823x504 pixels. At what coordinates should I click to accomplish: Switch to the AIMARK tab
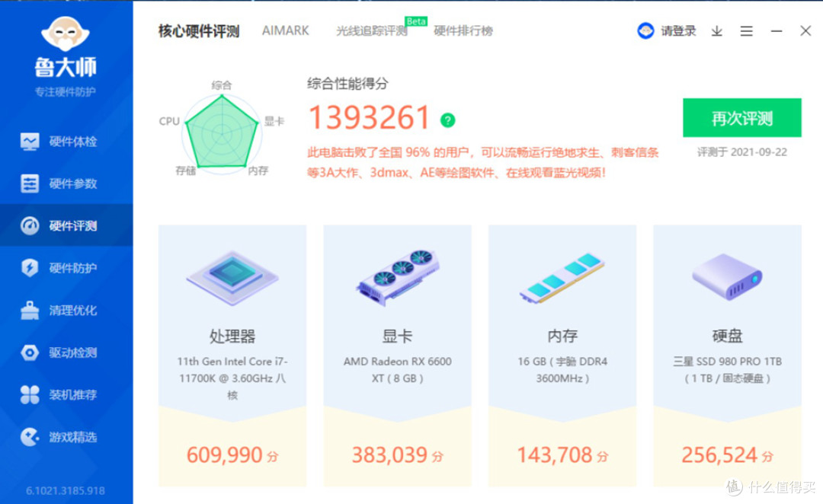click(286, 31)
